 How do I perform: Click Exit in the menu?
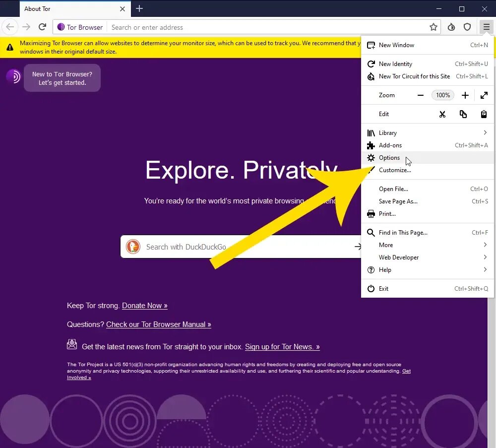coord(428,289)
